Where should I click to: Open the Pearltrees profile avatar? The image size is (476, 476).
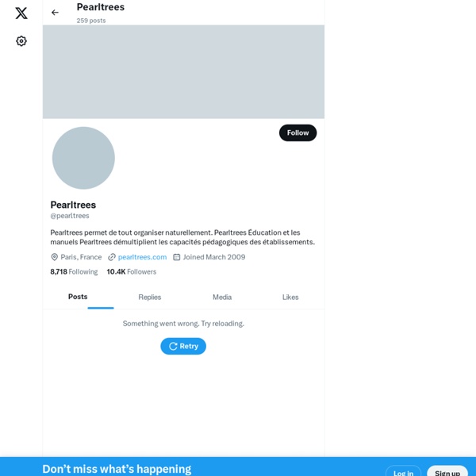point(83,158)
